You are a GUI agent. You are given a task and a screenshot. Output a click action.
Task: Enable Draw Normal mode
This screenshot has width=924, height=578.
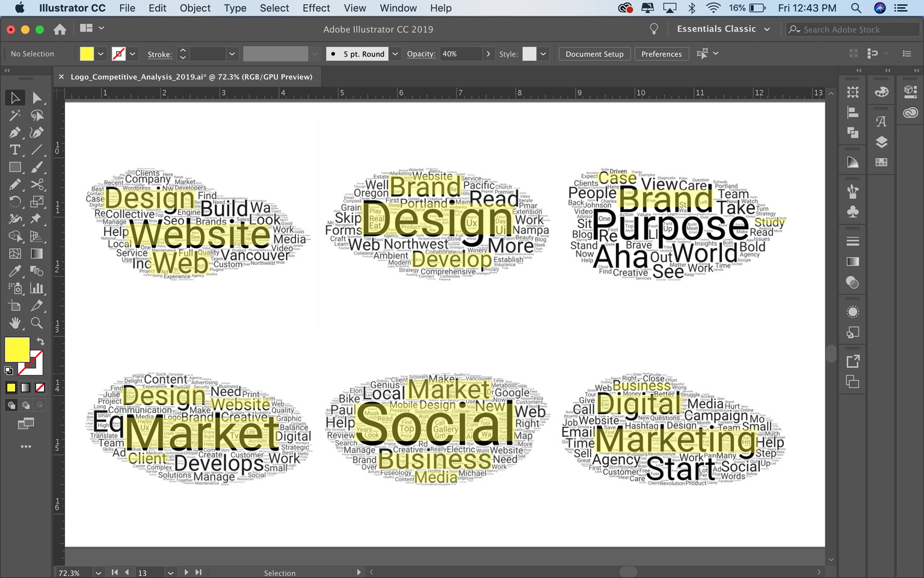coord(11,405)
